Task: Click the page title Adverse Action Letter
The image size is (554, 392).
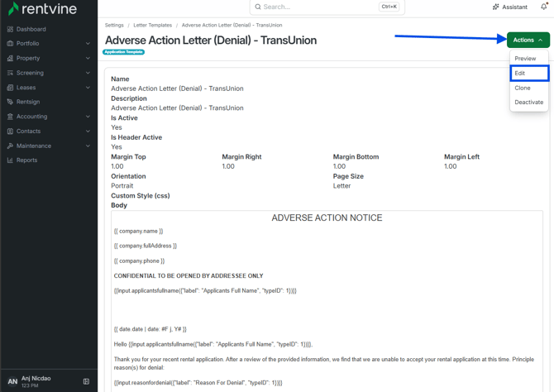Action: (211, 41)
